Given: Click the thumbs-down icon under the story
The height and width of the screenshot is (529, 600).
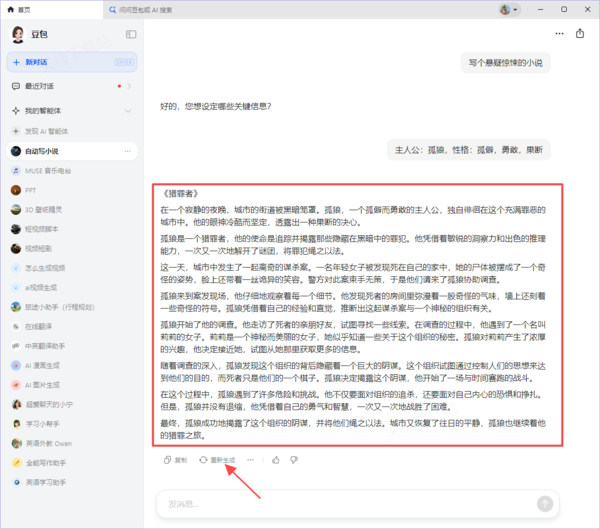Looking at the screenshot, I should (x=293, y=460).
